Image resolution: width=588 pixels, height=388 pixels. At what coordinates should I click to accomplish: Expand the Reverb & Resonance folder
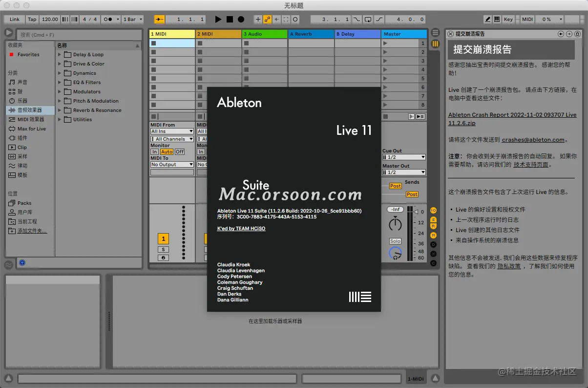(60, 110)
